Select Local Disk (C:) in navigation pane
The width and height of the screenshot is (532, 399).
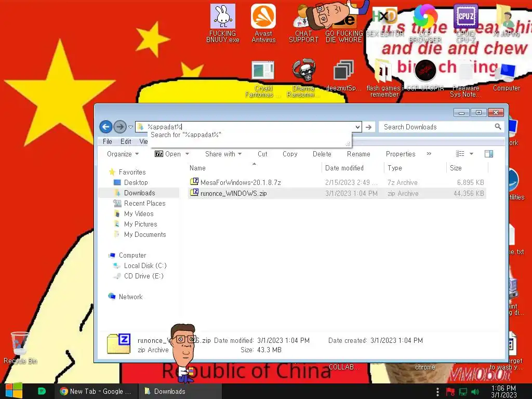pos(145,265)
